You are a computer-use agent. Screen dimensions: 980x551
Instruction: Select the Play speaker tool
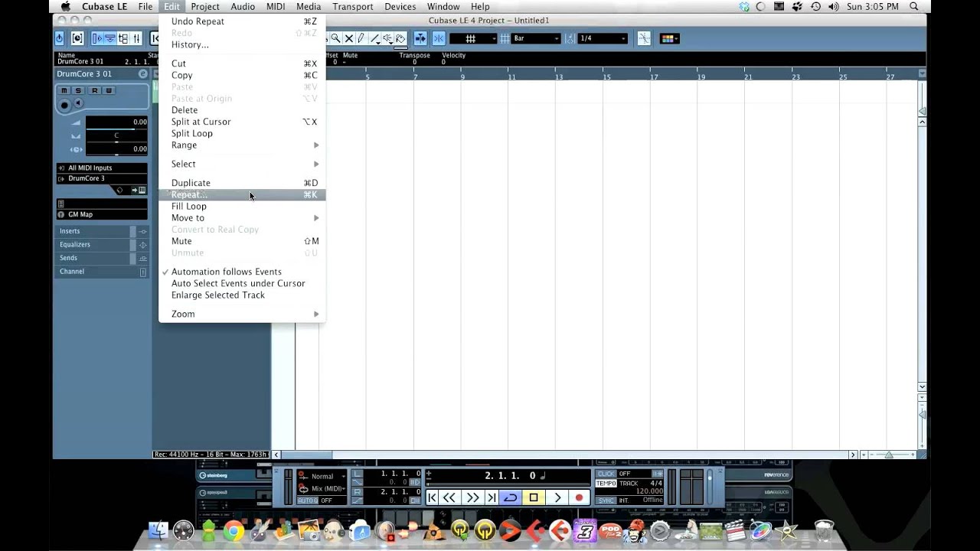click(387, 38)
